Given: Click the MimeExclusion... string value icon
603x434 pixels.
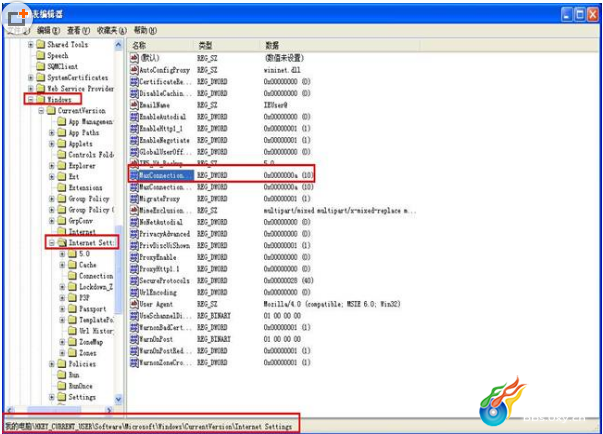Looking at the screenshot, I should coord(134,210).
